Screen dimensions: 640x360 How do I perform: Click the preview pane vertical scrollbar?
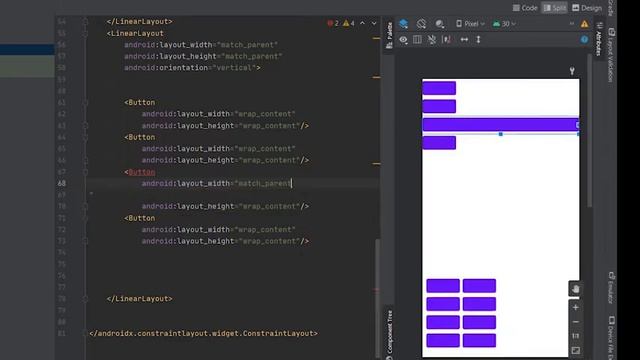(x=589, y=131)
